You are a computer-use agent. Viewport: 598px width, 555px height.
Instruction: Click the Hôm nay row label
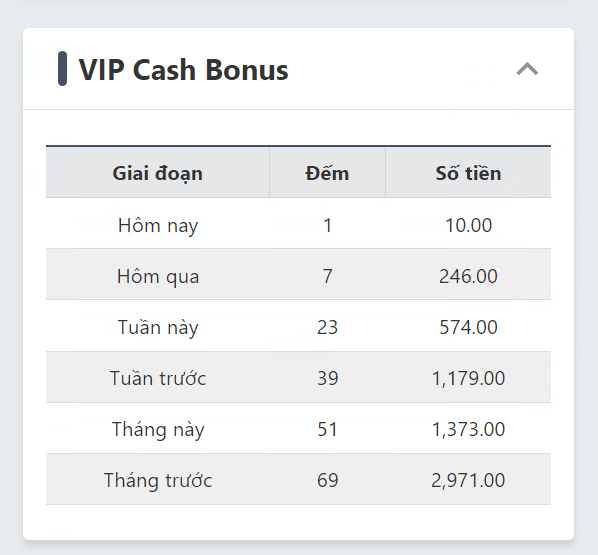pyautogui.click(x=158, y=225)
